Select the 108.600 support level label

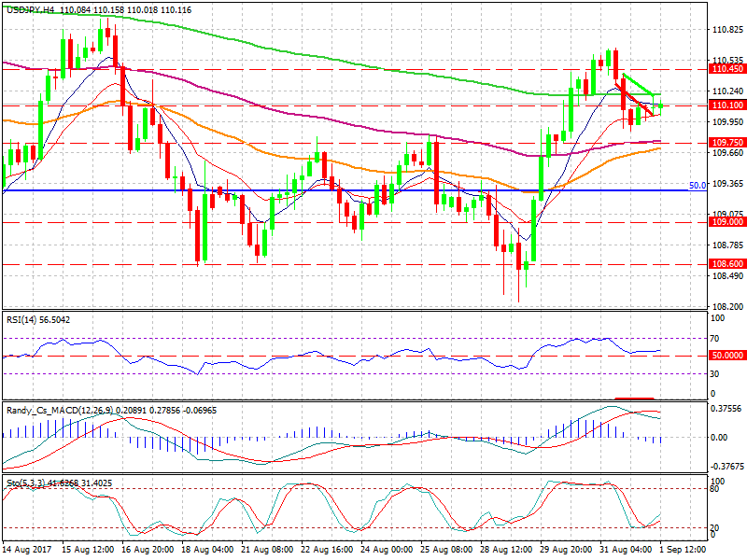click(726, 264)
